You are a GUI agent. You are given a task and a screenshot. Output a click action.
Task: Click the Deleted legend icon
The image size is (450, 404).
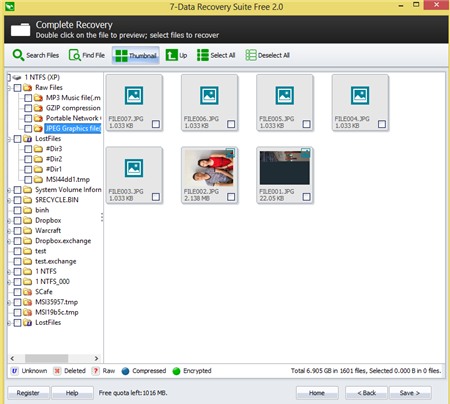coord(57,371)
